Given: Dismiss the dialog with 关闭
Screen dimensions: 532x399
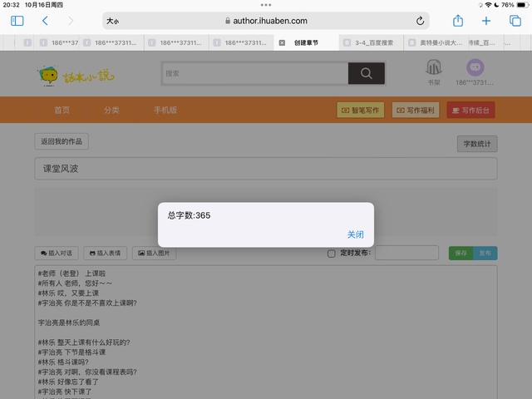Looking at the screenshot, I should tap(355, 234).
